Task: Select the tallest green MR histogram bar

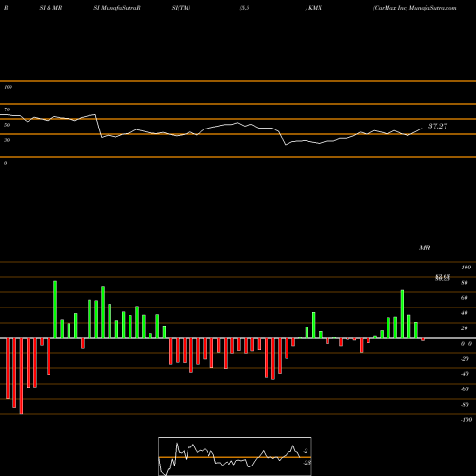Action: [55, 309]
